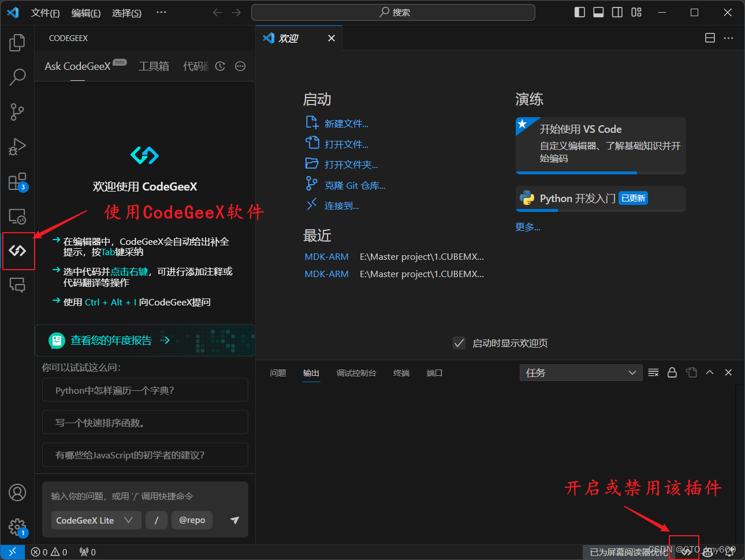The image size is (745, 560).
Task: Click the question input field
Action: tap(145, 496)
